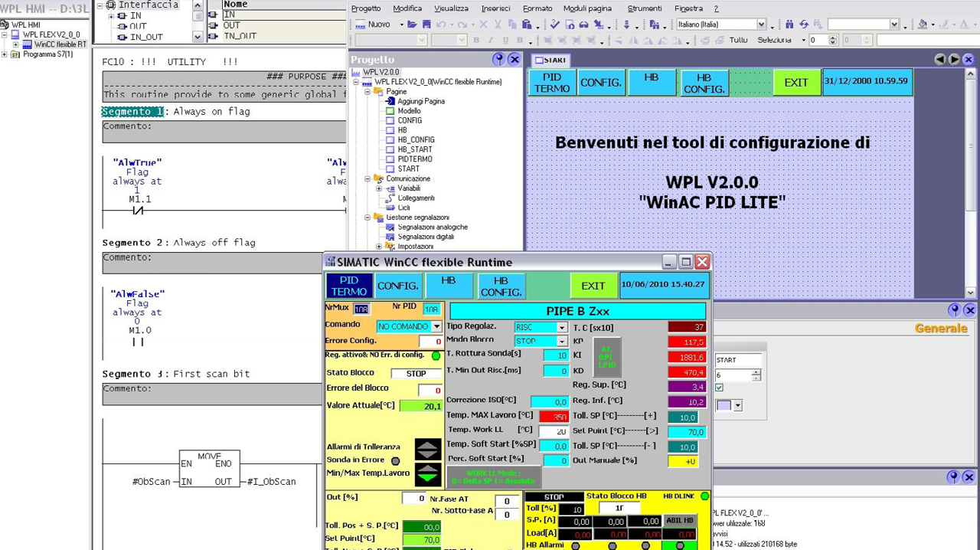Click HB CONFIG. button in runtime window

[x=501, y=286]
